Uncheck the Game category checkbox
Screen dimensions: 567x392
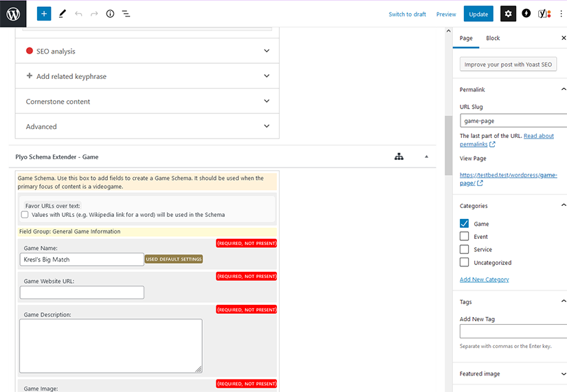(x=465, y=224)
